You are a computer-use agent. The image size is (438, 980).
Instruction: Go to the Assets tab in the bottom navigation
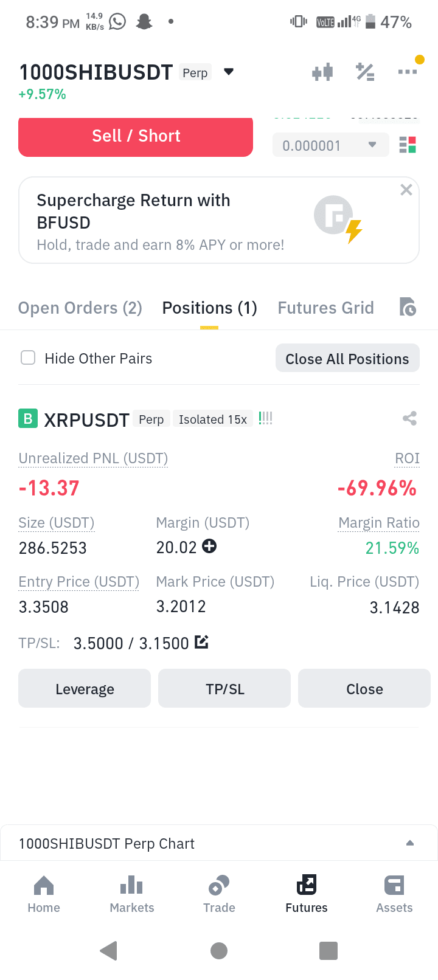394,894
